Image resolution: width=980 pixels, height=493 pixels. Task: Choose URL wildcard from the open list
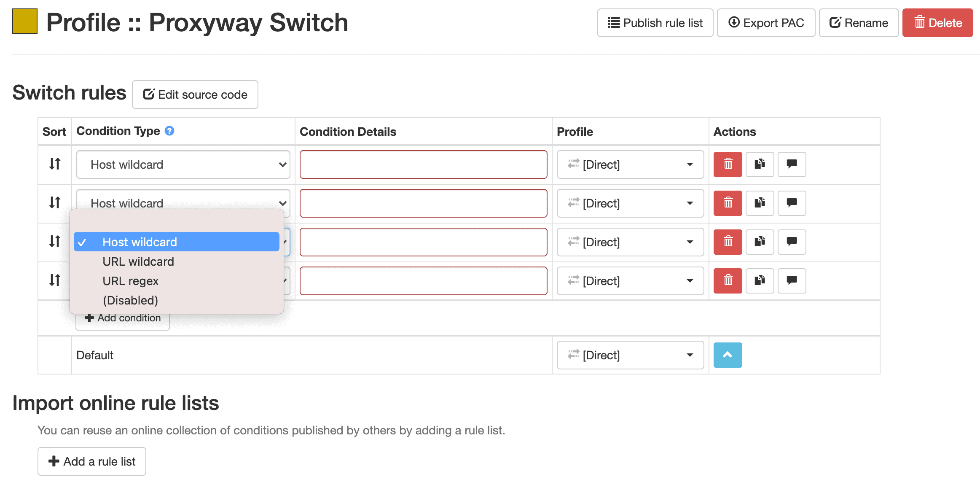point(177,261)
